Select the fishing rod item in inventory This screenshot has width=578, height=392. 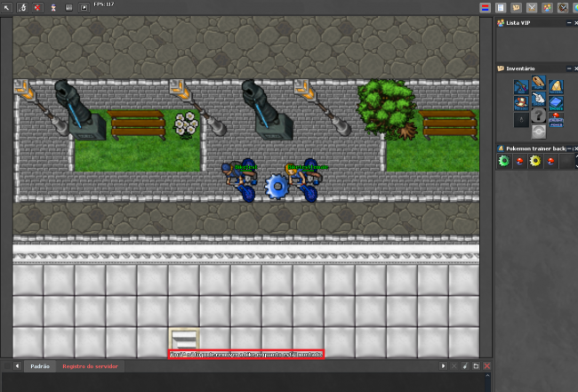pos(521,88)
